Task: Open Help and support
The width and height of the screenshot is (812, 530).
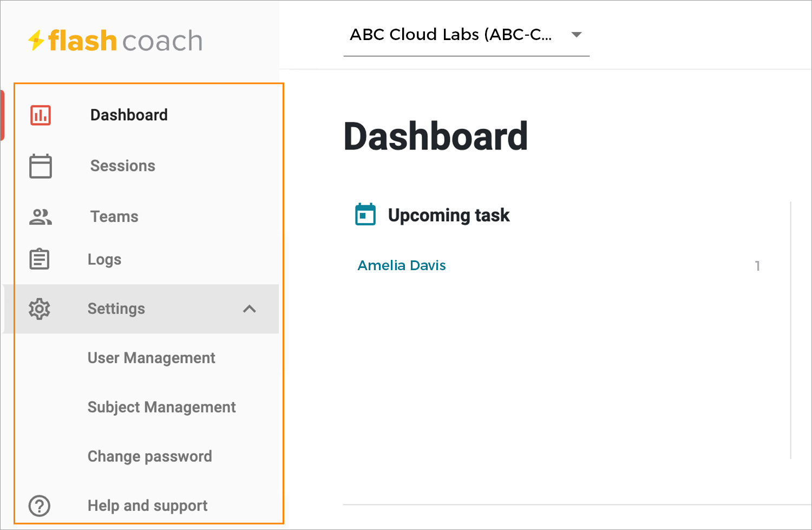Action: coord(148,506)
